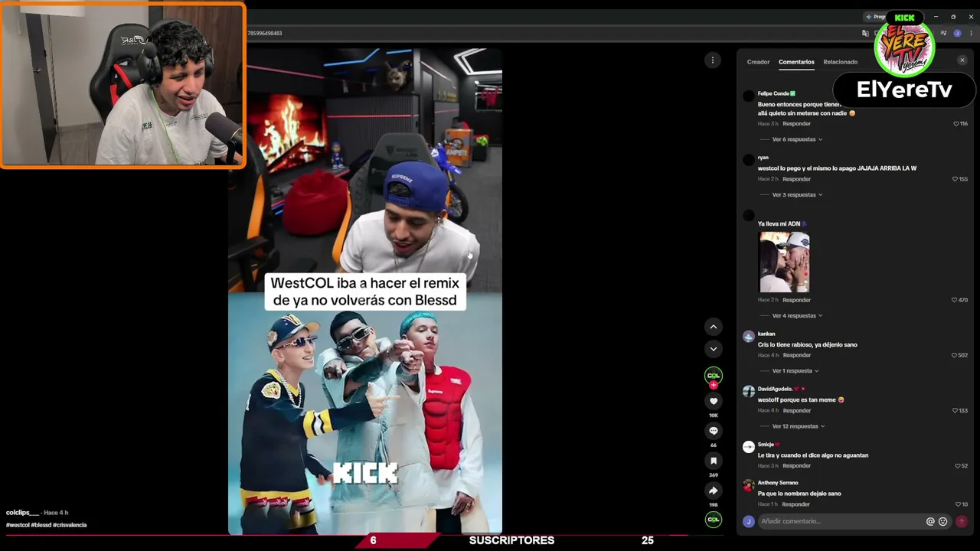
Task: Open the video's sound disc icon
Action: 714,520
